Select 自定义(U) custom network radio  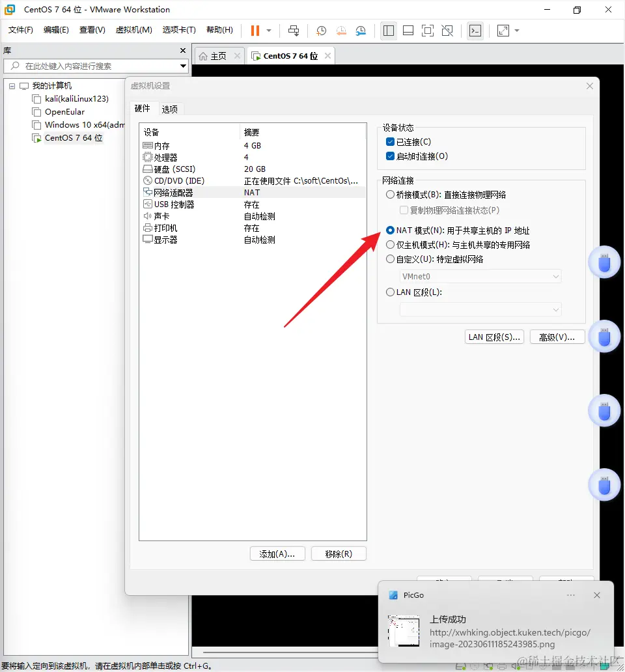390,259
